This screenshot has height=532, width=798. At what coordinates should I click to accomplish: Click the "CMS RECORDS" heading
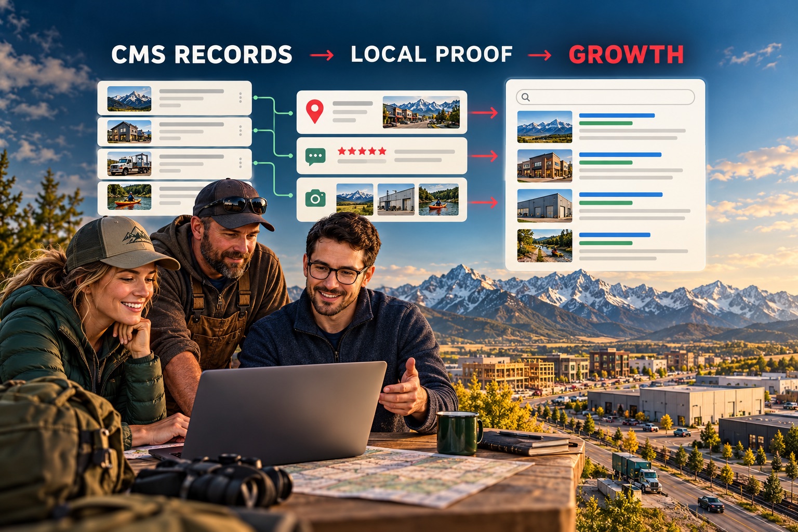202,55
